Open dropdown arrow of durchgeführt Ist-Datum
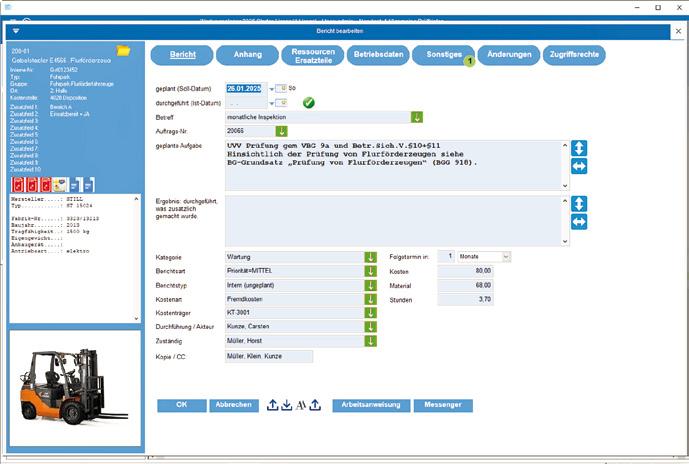Viewport: 689px width, 464px height. click(x=272, y=104)
